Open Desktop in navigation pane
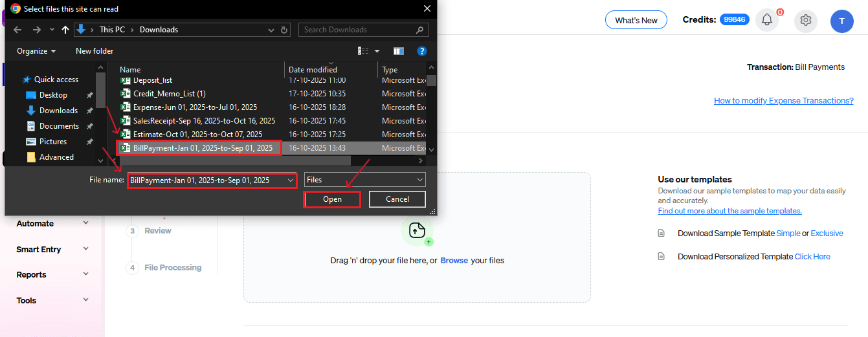Screen dimensions: 868x337 53,95
